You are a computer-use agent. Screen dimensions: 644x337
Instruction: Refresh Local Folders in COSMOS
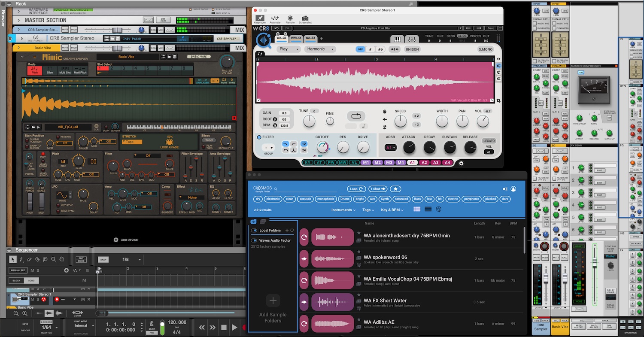coord(292,231)
